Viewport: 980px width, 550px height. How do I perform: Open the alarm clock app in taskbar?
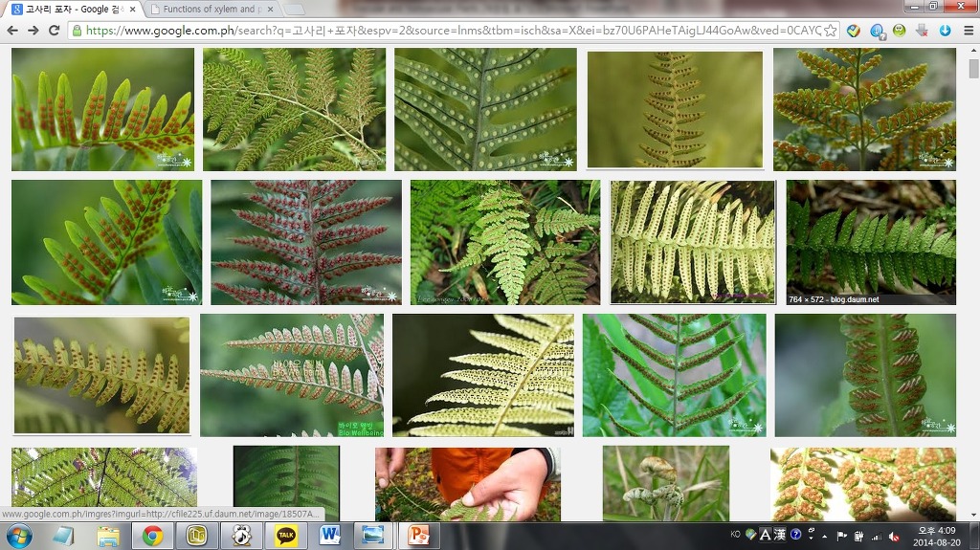(241, 536)
